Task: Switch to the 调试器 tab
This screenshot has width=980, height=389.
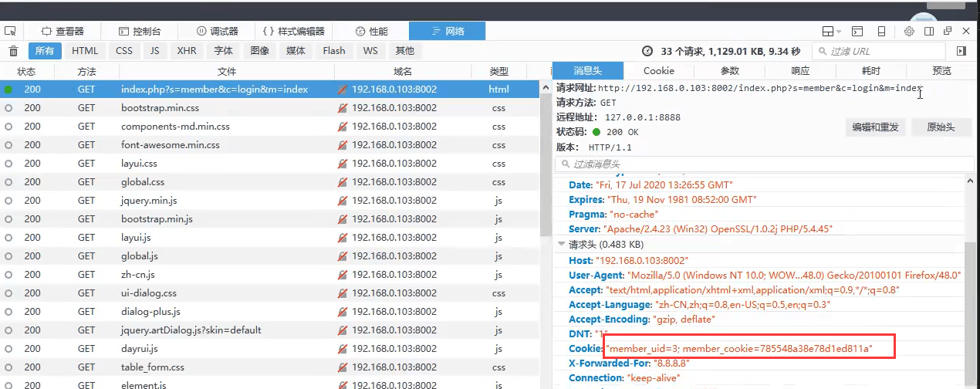Action: (217, 32)
